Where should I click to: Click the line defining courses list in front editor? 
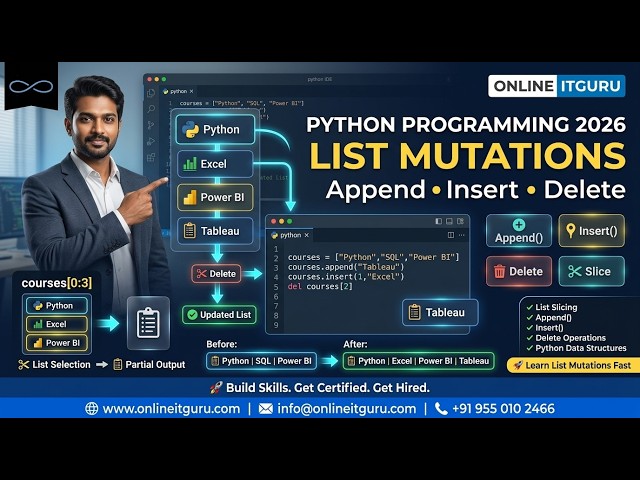373,258
